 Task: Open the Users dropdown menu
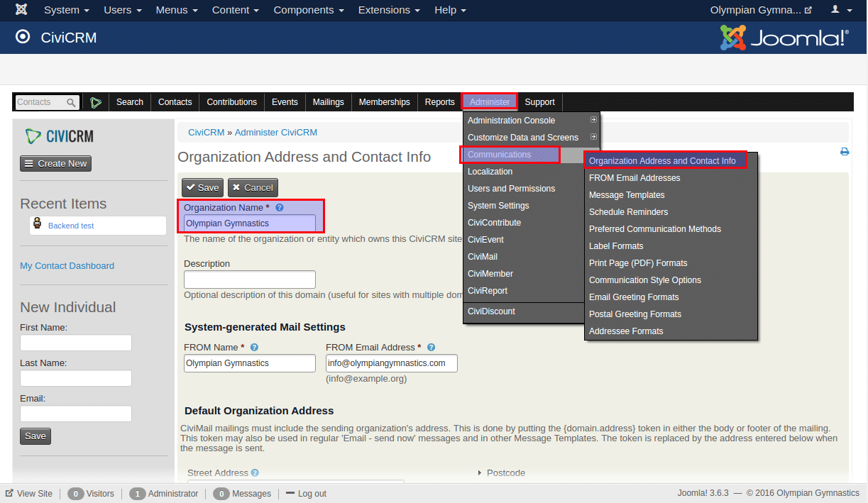pyautogui.click(x=123, y=10)
